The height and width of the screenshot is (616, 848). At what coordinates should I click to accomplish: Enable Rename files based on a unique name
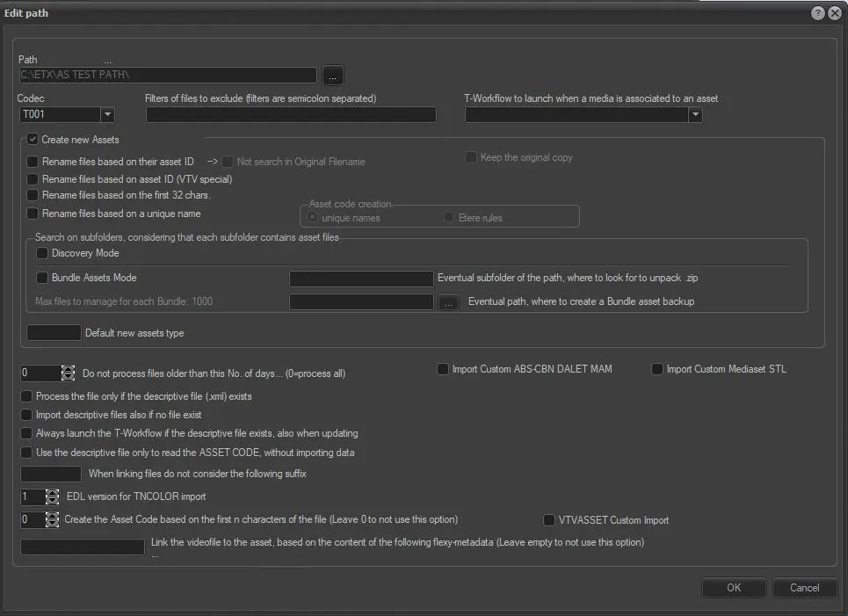click(33, 214)
